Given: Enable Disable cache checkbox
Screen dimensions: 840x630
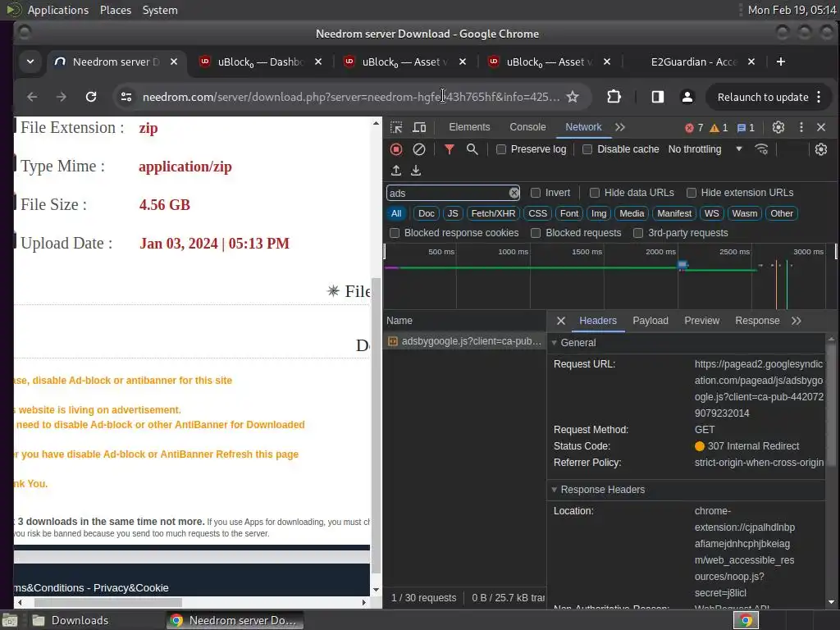Looking at the screenshot, I should pyautogui.click(x=587, y=149).
